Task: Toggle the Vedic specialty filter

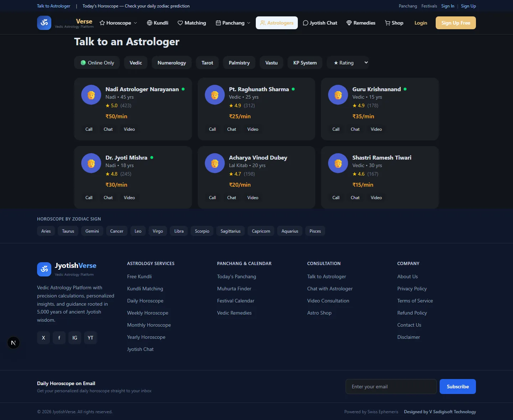Action: pyautogui.click(x=136, y=63)
